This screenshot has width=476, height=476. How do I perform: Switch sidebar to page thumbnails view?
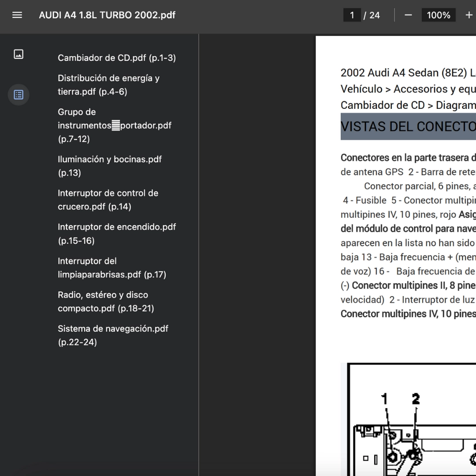(19, 54)
